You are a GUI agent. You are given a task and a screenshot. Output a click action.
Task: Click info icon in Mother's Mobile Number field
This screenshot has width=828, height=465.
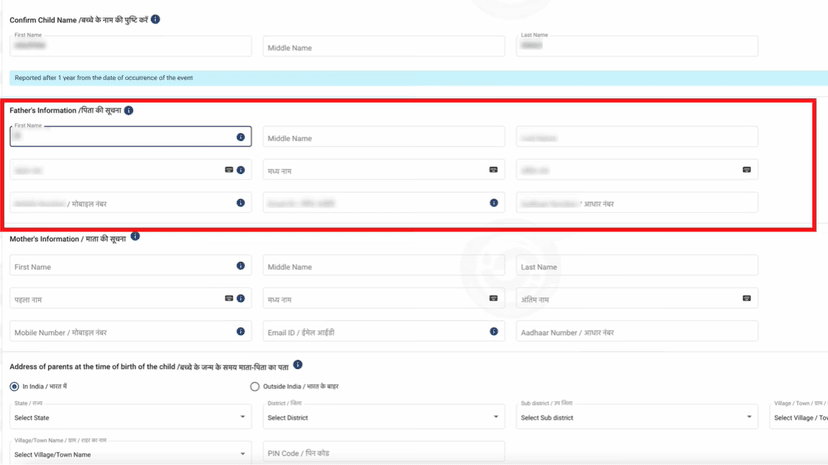tap(240, 331)
